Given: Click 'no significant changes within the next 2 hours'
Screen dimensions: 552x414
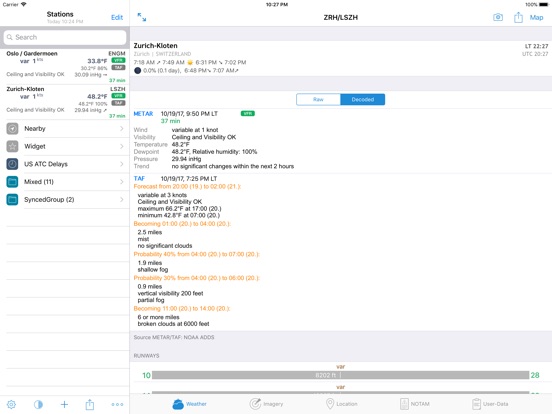Looking at the screenshot, I should [233, 166].
